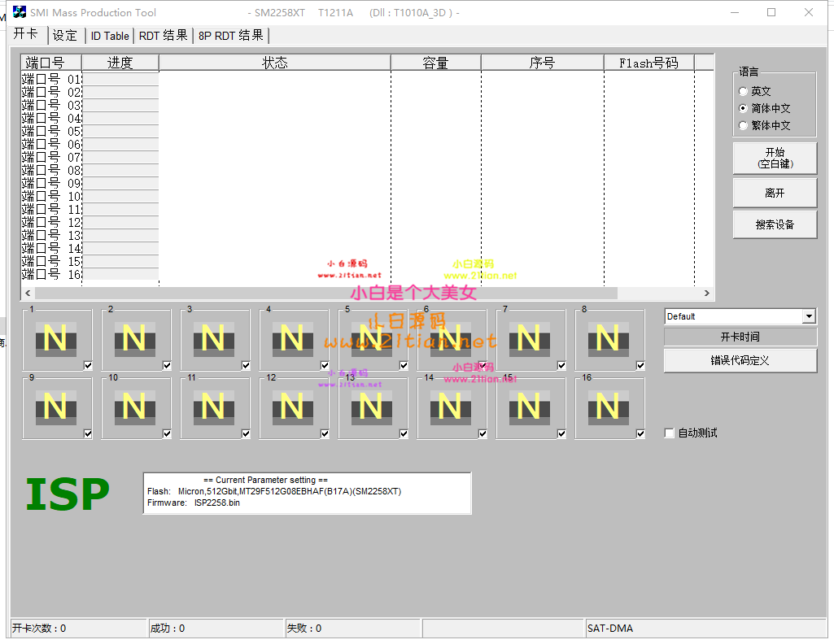
Task: Select row 端口号 12 in the list
Action: pos(51,223)
